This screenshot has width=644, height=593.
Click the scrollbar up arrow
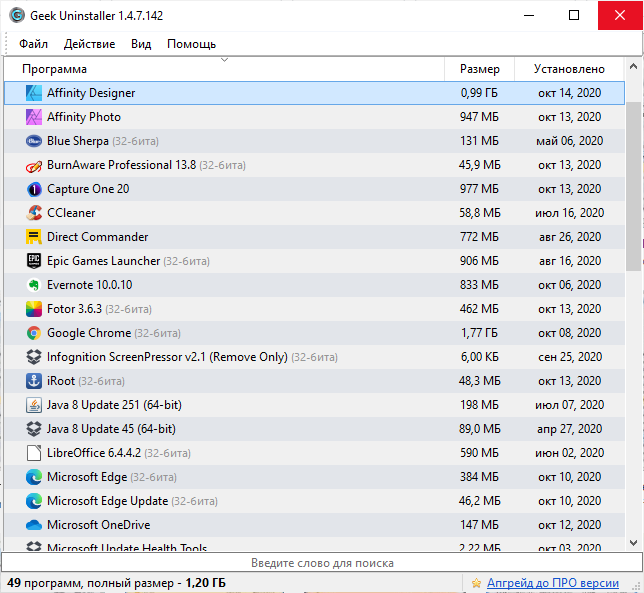[x=633, y=66]
